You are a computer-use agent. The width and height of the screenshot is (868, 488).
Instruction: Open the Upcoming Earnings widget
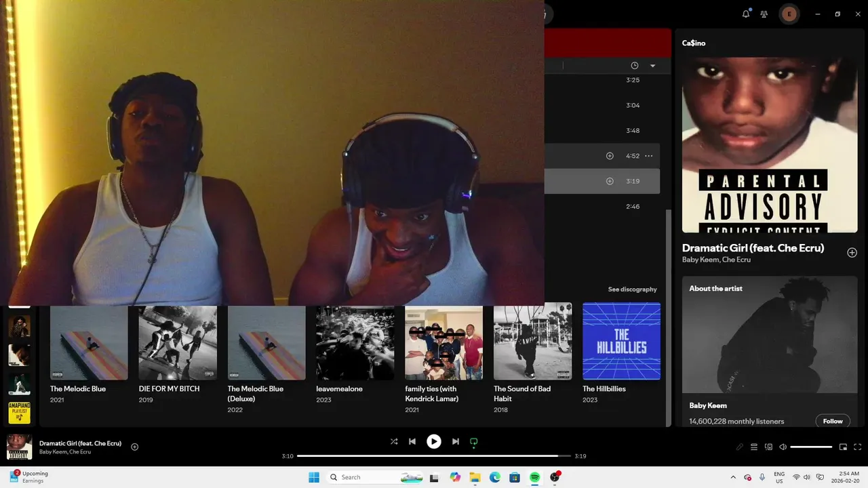point(29,477)
